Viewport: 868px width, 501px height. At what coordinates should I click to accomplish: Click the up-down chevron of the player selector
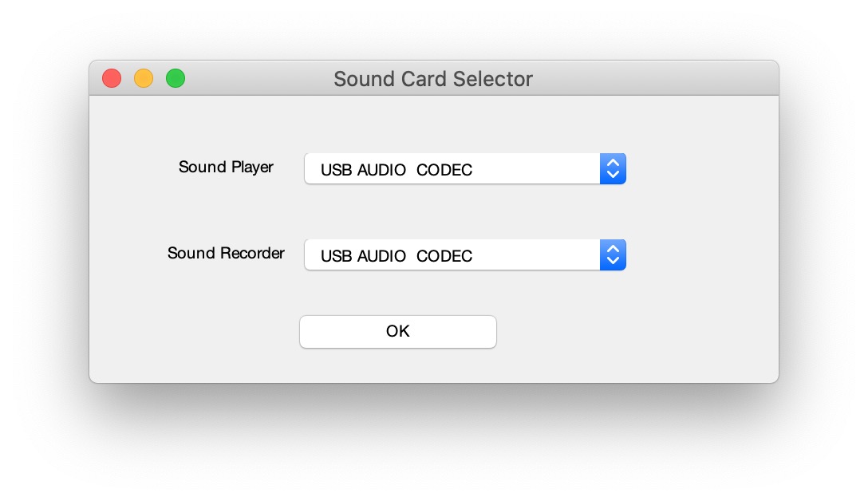pyautogui.click(x=613, y=169)
